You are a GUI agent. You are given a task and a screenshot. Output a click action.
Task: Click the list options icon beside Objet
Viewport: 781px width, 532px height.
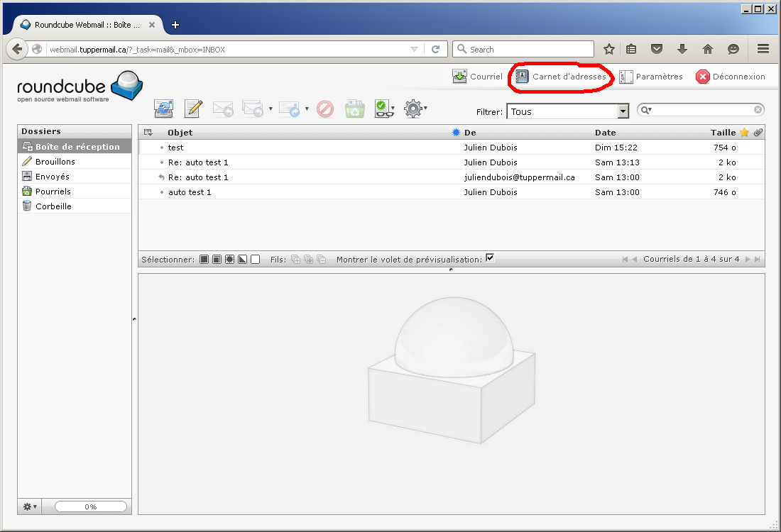coord(148,133)
